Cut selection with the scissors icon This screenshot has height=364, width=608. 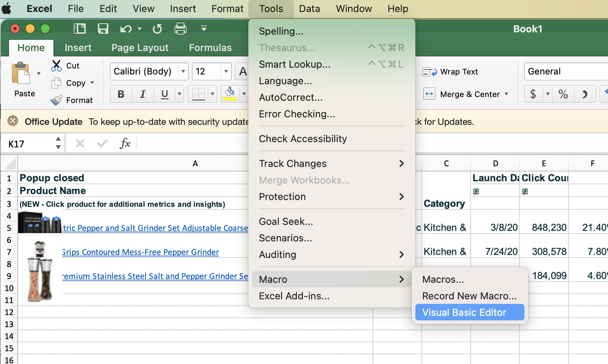pos(56,65)
